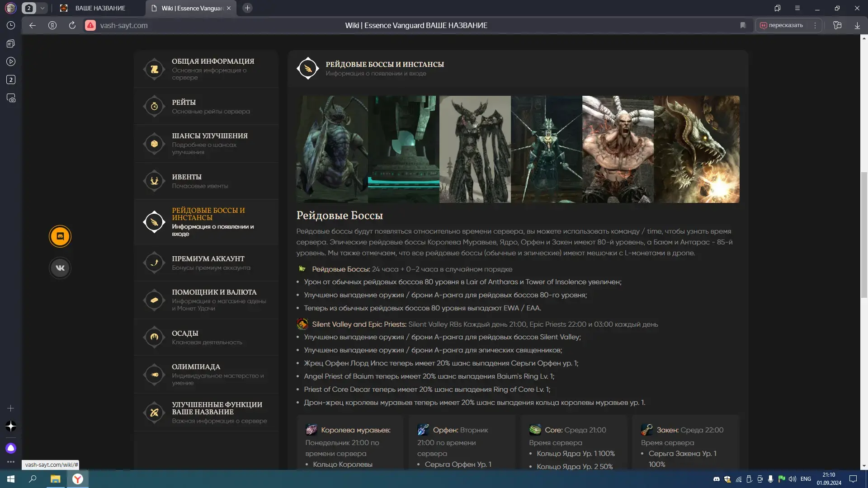Reload the page with the refresh icon

[x=72, y=25]
